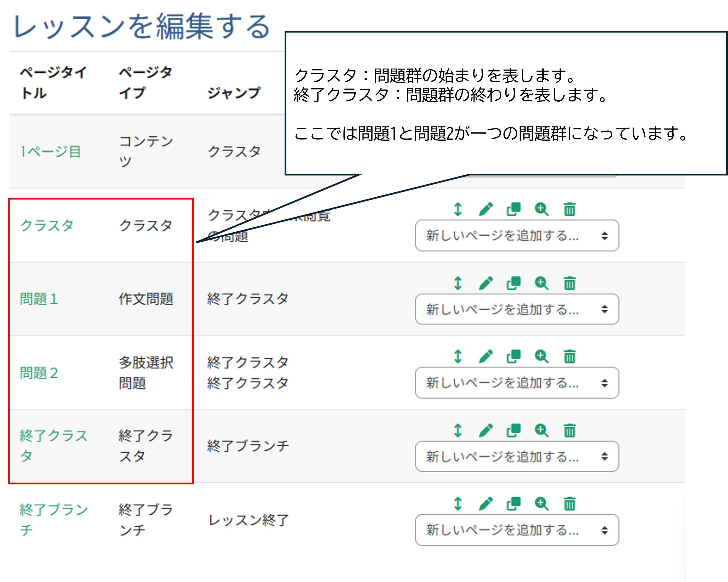Click trash icon in the クラスタ row

tap(569, 209)
